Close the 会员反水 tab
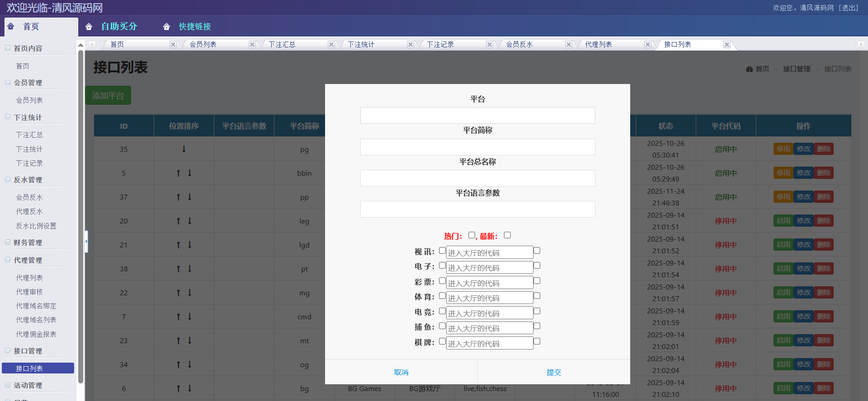 click(569, 44)
